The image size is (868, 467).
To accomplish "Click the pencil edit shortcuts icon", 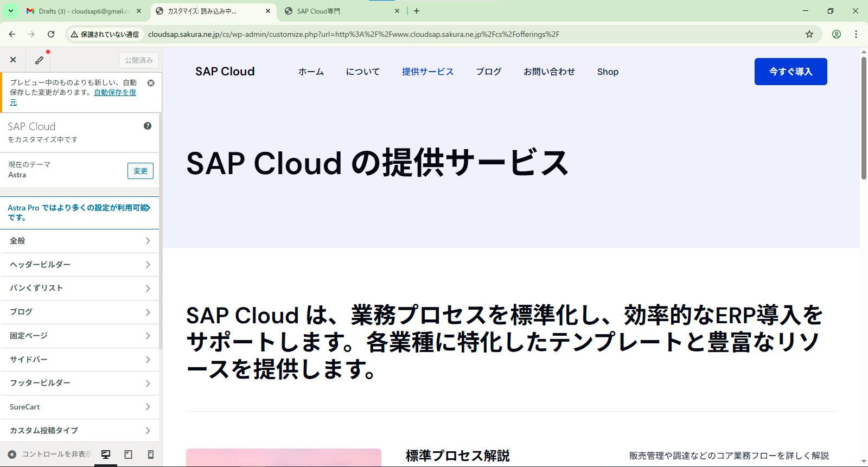I will pos(39,60).
